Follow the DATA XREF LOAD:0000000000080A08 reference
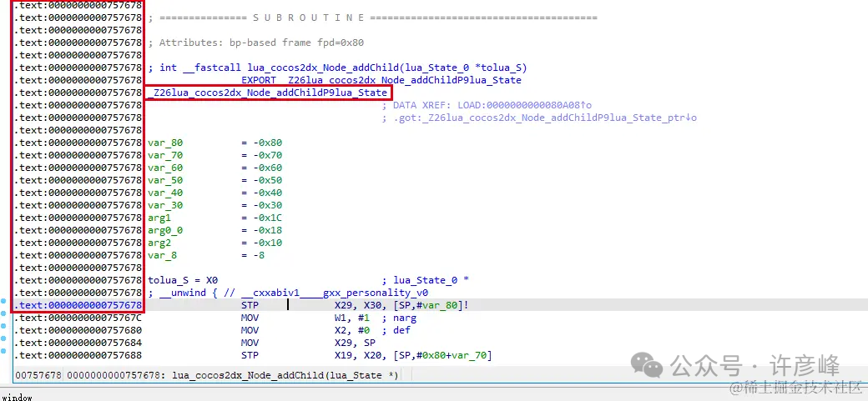 point(487,105)
